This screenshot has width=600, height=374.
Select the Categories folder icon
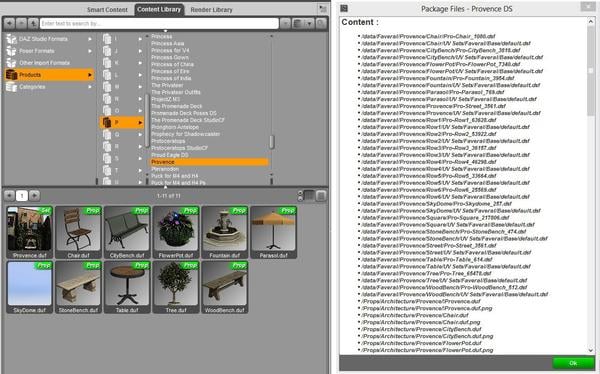(x=11, y=87)
